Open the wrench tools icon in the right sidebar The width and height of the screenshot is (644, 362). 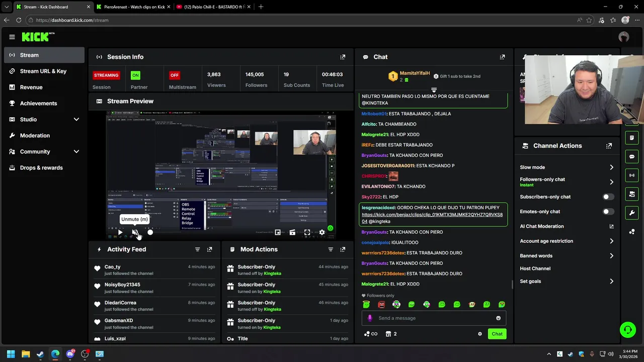[632, 213]
